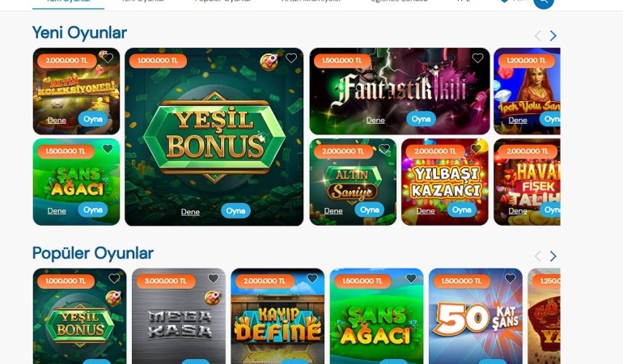Open Kayıp Define game thumbnail
623x364 pixels.
click(x=278, y=316)
